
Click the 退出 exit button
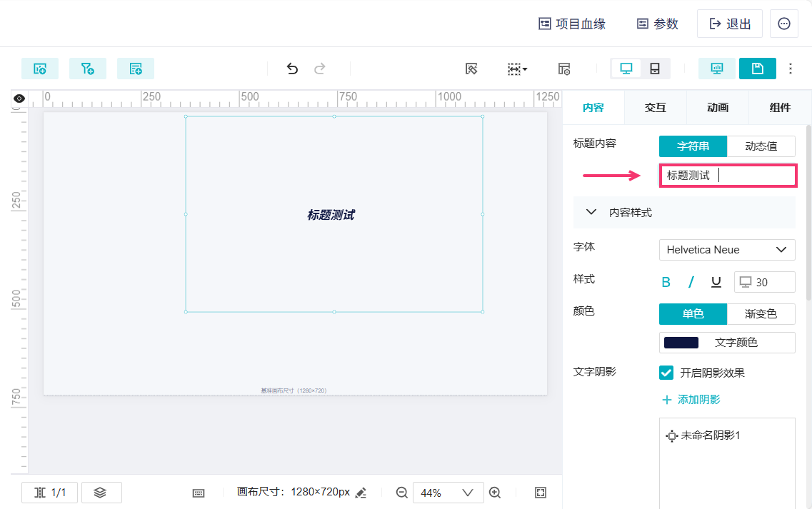[x=730, y=24]
